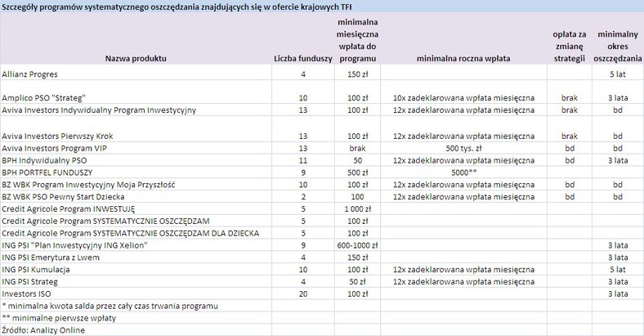Image resolution: width=644 pixels, height=336 pixels.
Task: Select the 'ING PSI Strateg' cell
Action: pyautogui.click(x=29, y=282)
